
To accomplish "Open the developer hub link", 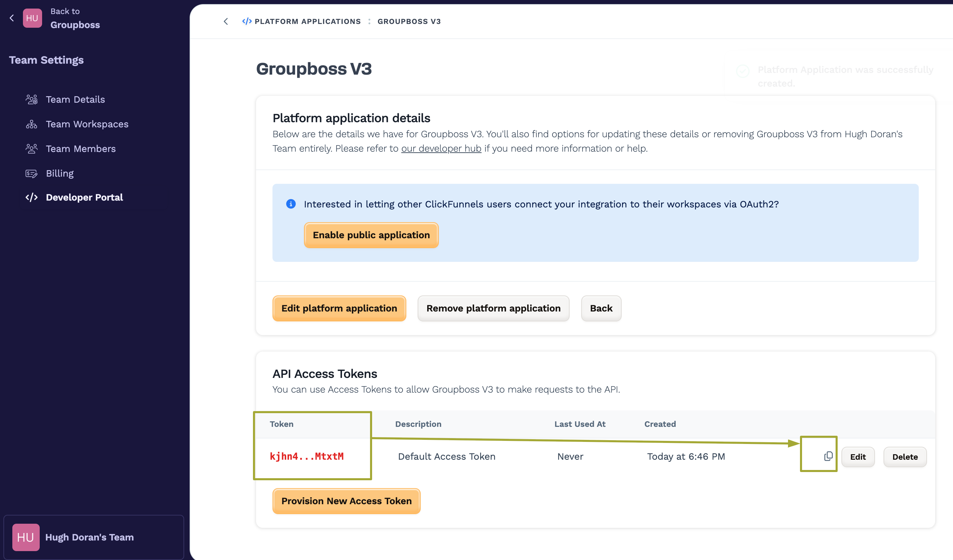I will pyautogui.click(x=441, y=148).
